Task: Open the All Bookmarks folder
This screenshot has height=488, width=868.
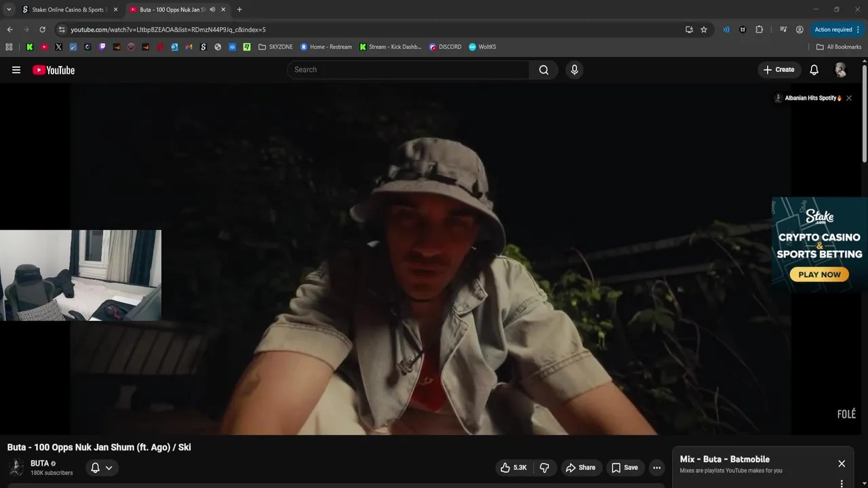Action: point(839,47)
